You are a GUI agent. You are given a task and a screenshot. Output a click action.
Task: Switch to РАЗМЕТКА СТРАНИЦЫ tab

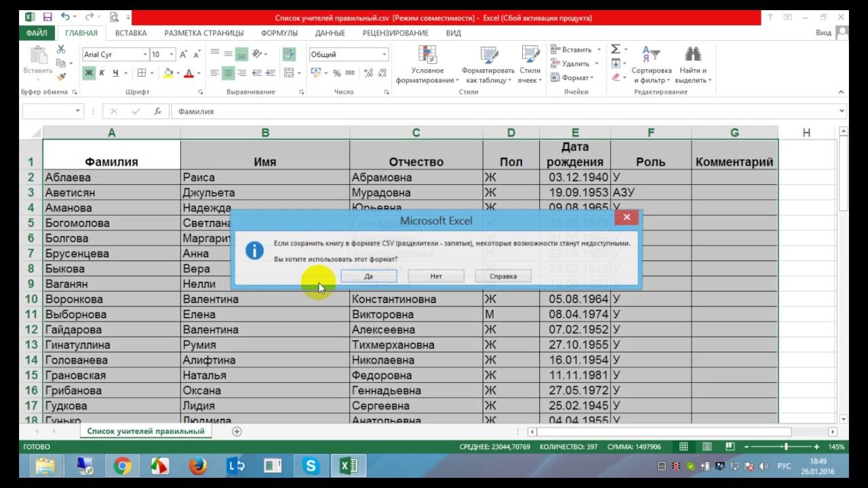[x=204, y=33]
